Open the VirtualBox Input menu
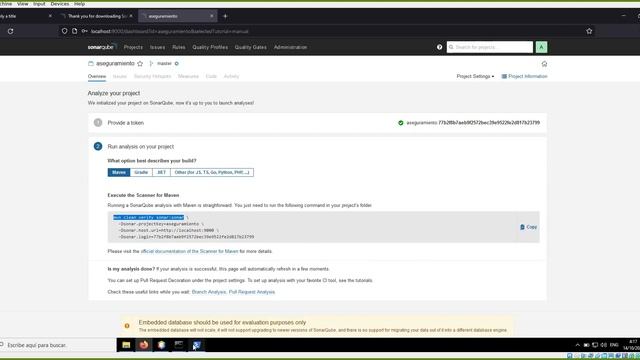 39,4
